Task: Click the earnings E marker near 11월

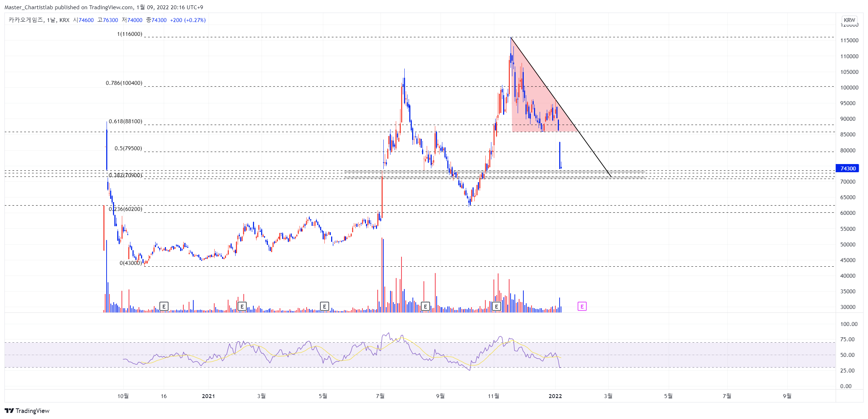Action: pos(496,306)
